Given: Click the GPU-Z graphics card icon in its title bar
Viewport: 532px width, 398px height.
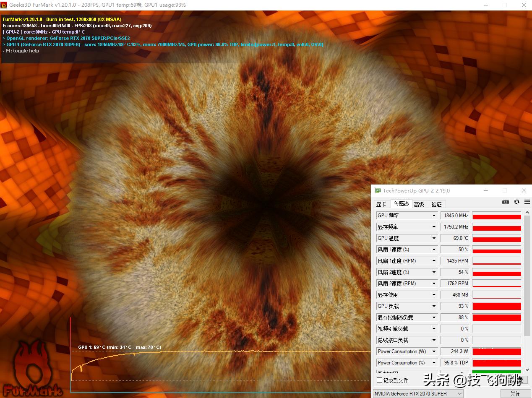Looking at the screenshot, I should tap(377, 190).
